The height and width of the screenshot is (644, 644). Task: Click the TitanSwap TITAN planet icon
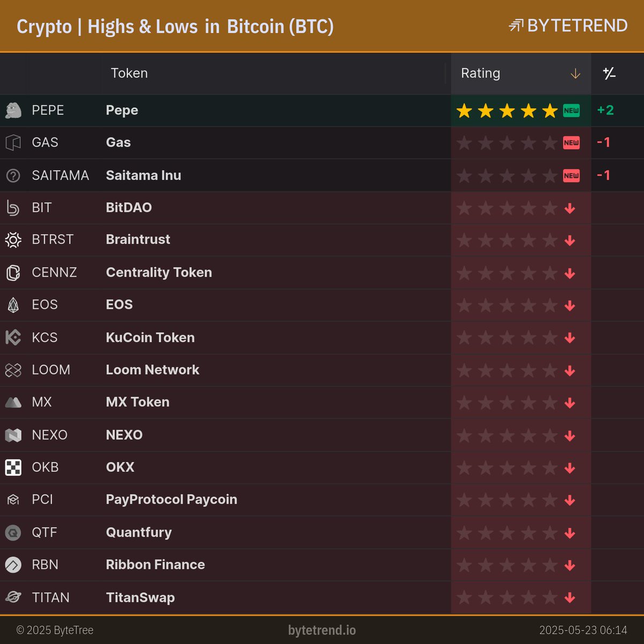[13, 597]
